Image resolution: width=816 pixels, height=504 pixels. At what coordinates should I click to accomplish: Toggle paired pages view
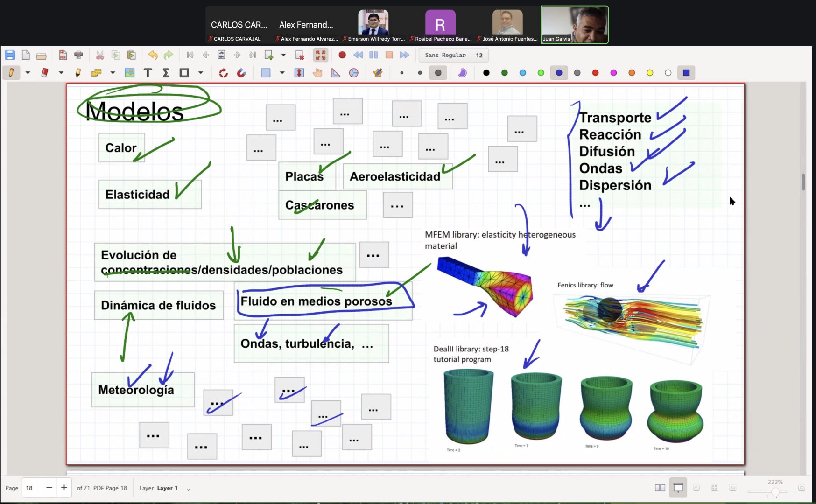(x=660, y=488)
